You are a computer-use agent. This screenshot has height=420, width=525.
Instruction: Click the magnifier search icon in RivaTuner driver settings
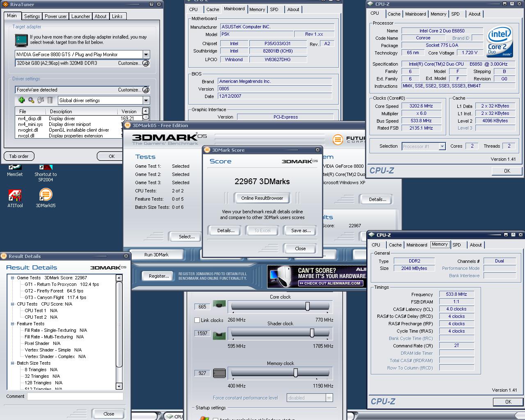[x=31, y=100]
